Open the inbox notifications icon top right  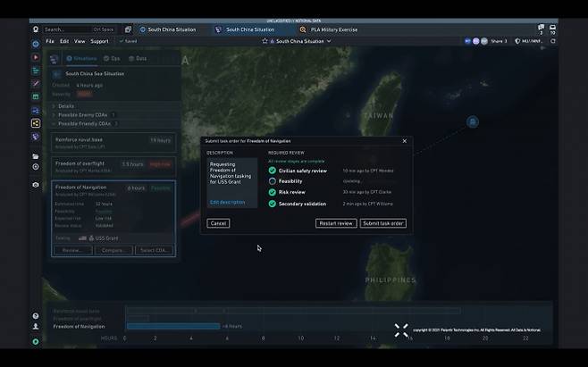(x=552, y=28)
